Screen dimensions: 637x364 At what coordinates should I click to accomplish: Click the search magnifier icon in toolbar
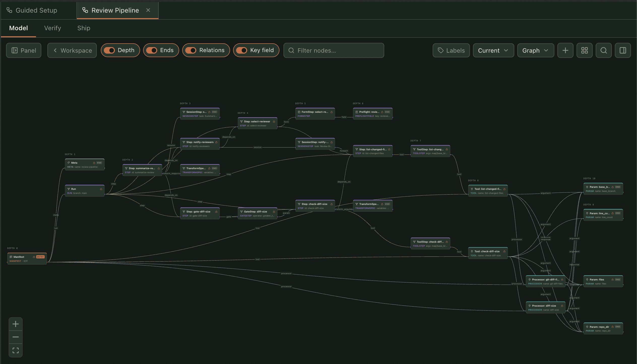click(x=603, y=51)
